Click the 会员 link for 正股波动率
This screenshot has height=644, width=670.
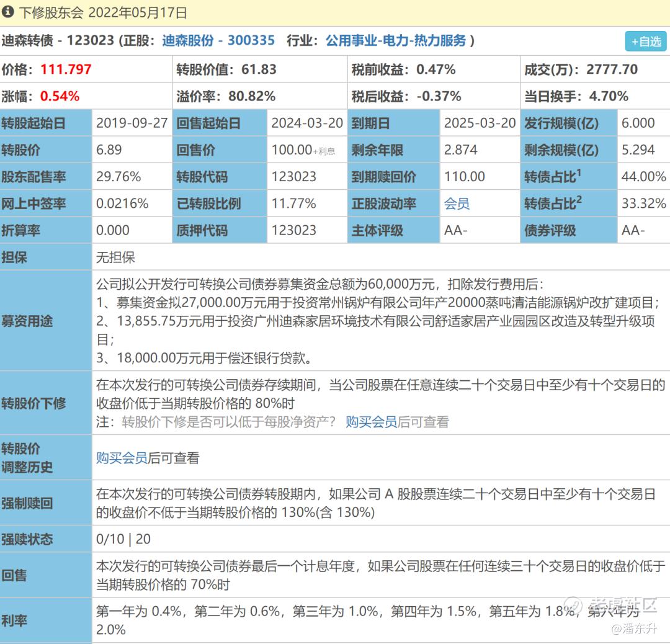457,203
